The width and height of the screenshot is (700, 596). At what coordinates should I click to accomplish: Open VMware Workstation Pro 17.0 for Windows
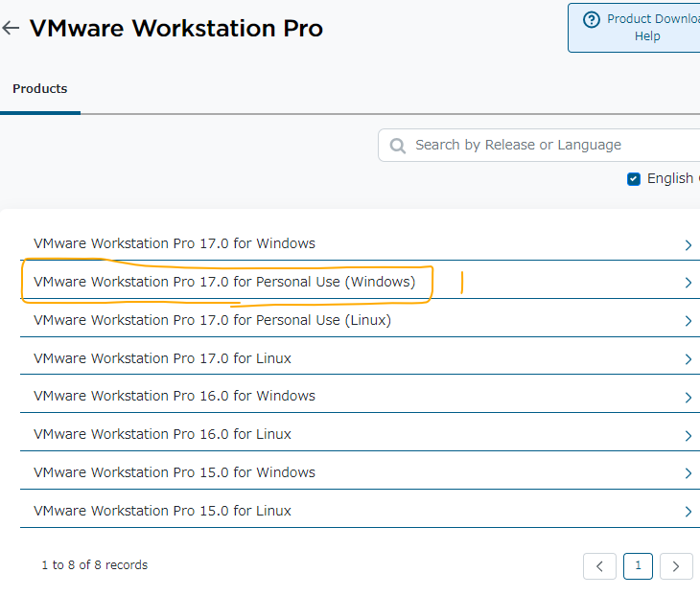(175, 243)
